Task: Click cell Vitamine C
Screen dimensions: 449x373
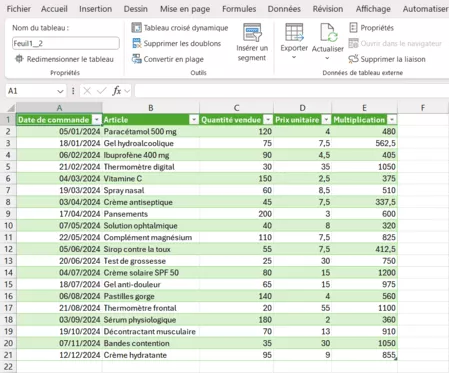Action: click(x=151, y=179)
